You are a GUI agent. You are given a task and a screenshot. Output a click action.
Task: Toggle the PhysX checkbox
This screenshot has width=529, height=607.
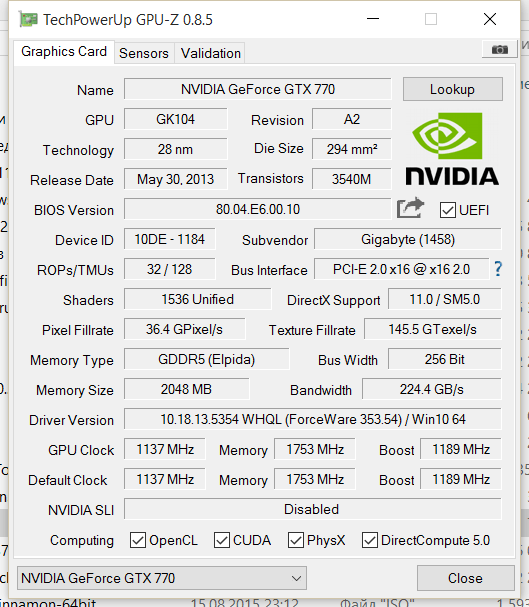296,540
